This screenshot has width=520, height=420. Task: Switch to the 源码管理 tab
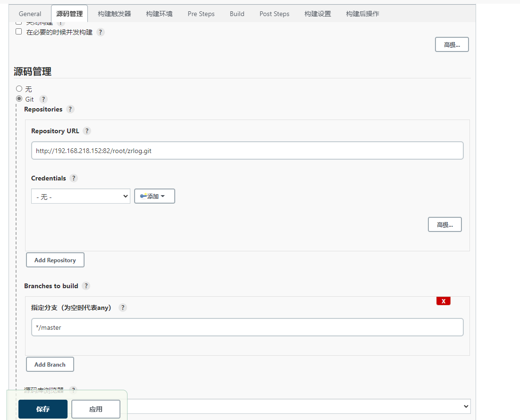tap(69, 14)
